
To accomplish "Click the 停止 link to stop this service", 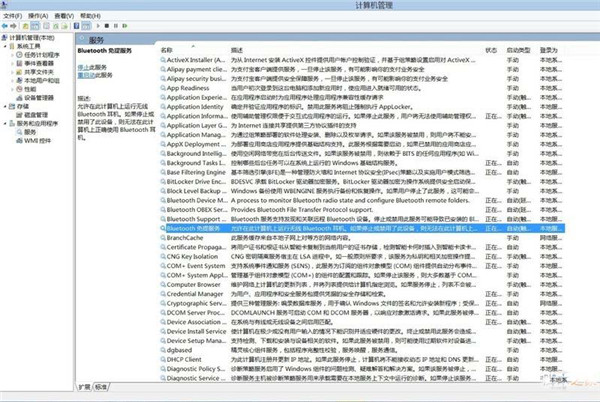I will [x=83, y=67].
